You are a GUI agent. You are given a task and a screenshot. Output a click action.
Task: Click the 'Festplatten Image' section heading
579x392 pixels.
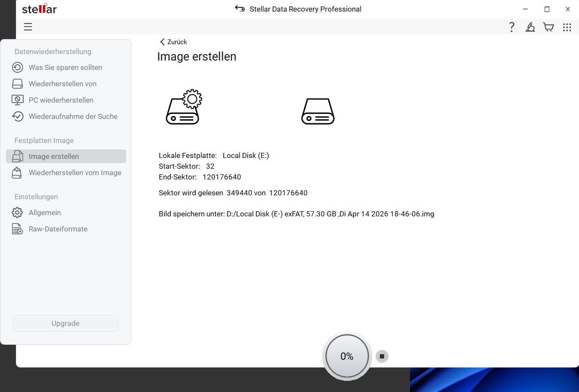click(44, 140)
